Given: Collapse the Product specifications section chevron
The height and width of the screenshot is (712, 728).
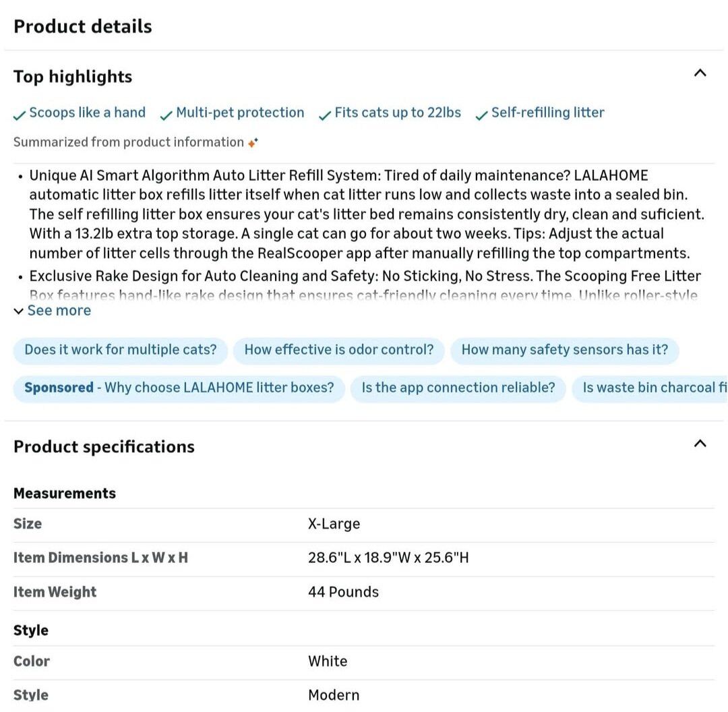Looking at the screenshot, I should [700, 443].
